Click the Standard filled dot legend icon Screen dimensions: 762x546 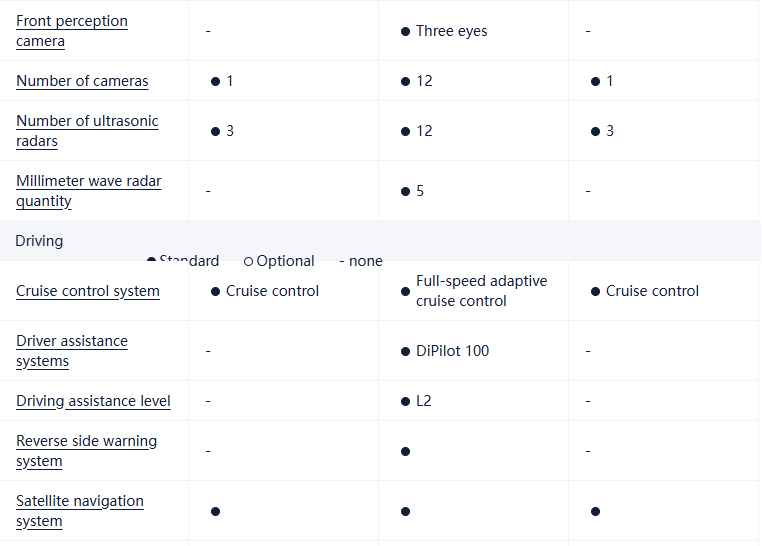pos(151,260)
